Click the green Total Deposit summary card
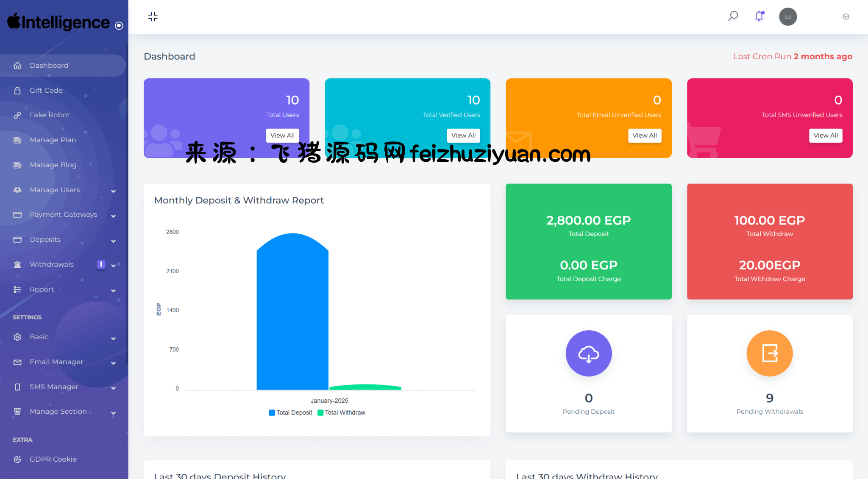Viewport: 868px width, 479px height. (x=588, y=241)
